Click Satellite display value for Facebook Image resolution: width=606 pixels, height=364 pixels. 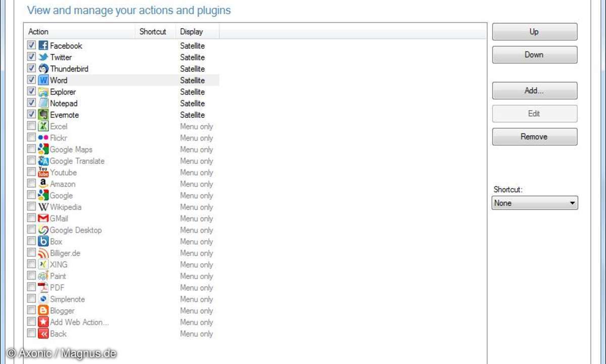tap(193, 46)
